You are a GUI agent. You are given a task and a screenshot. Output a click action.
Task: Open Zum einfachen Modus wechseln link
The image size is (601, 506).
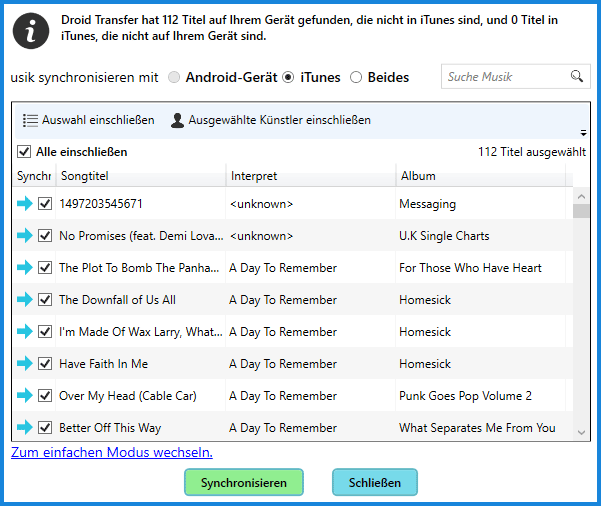point(112,453)
